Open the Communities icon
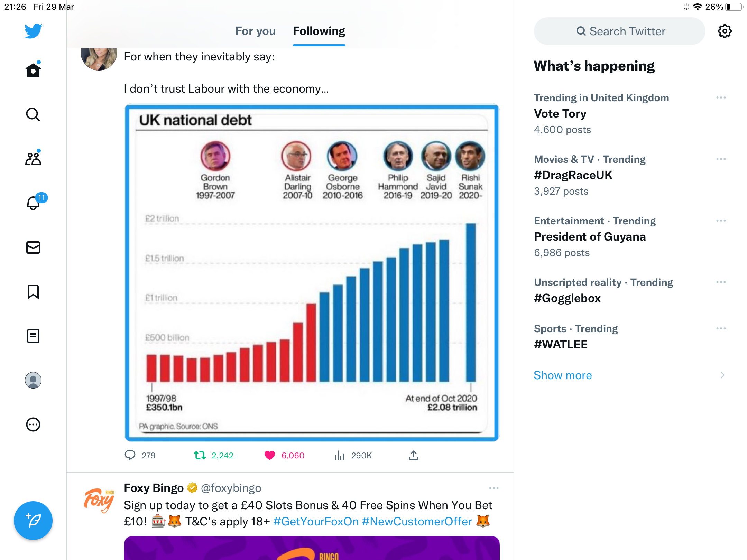This screenshot has width=747, height=560. click(x=33, y=159)
